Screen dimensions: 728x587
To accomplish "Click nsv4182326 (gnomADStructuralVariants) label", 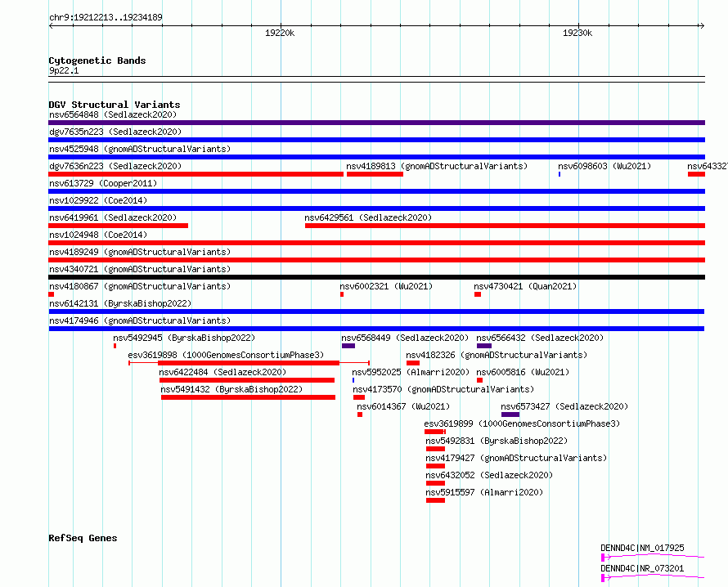I will (497, 355).
